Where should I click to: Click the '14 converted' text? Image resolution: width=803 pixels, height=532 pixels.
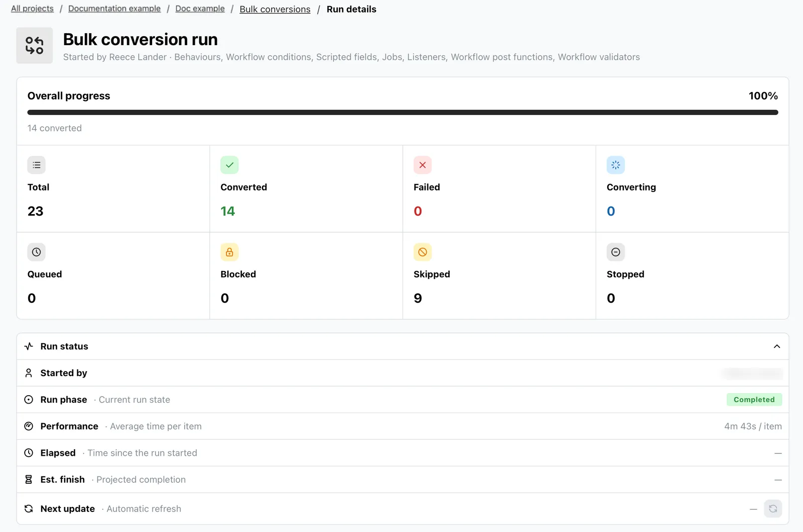(55, 128)
